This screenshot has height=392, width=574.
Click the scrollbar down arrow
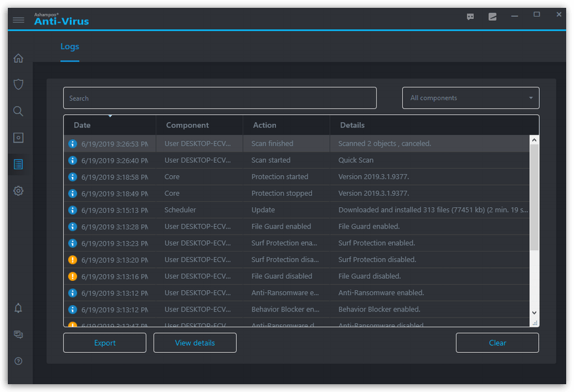pos(533,312)
